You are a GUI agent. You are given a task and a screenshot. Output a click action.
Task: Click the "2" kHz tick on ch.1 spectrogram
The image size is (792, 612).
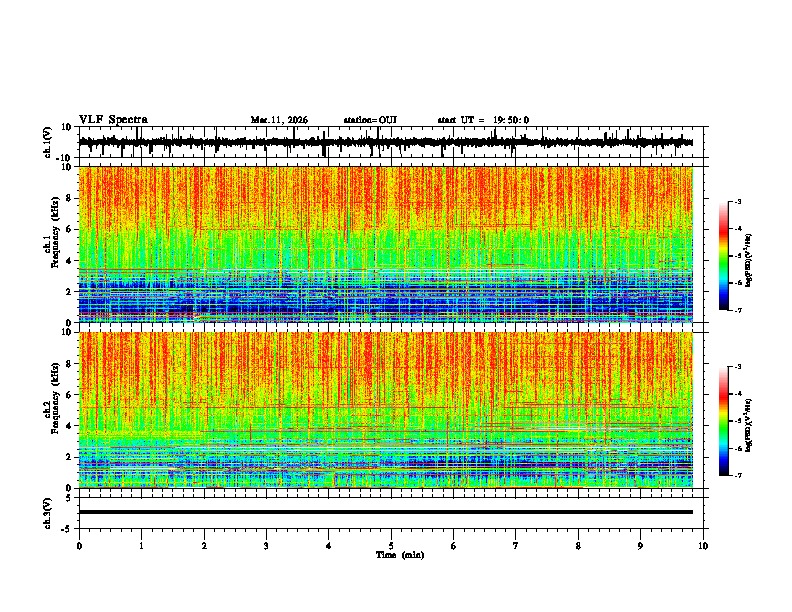(x=69, y=292)
